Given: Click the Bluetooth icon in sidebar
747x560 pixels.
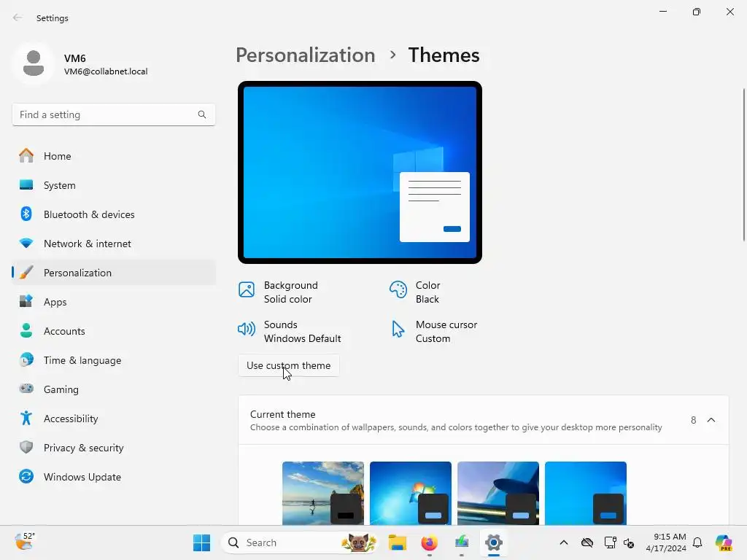Looking at the screenshot, I should (x=26, y=214).
